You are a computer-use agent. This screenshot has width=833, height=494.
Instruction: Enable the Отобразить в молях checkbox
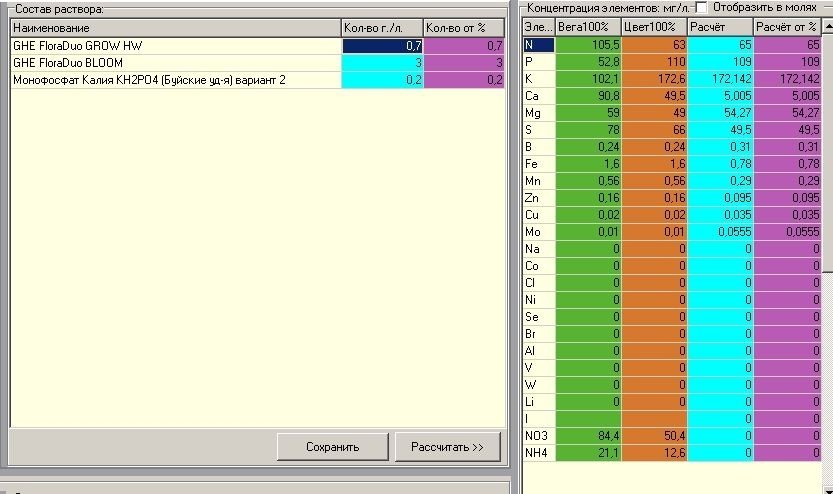click(x=701, y=7)
